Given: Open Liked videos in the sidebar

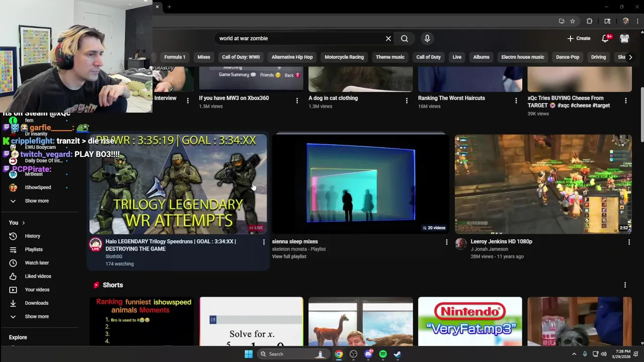Looking at the screenshot, I should [x=38, y=277].
